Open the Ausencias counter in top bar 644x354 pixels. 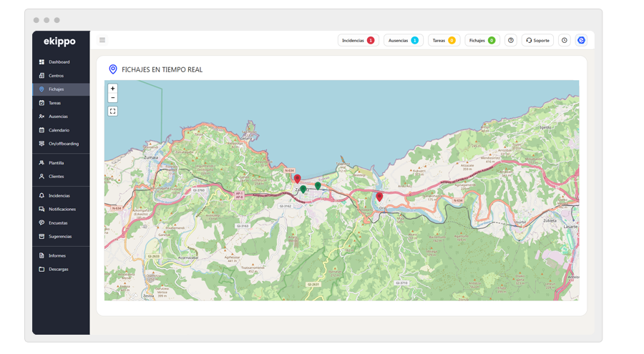[403, 41]
